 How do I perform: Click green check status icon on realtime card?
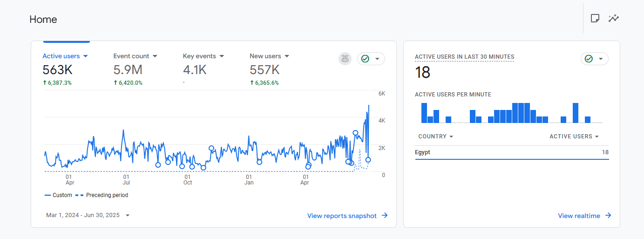tap(589, 59)
